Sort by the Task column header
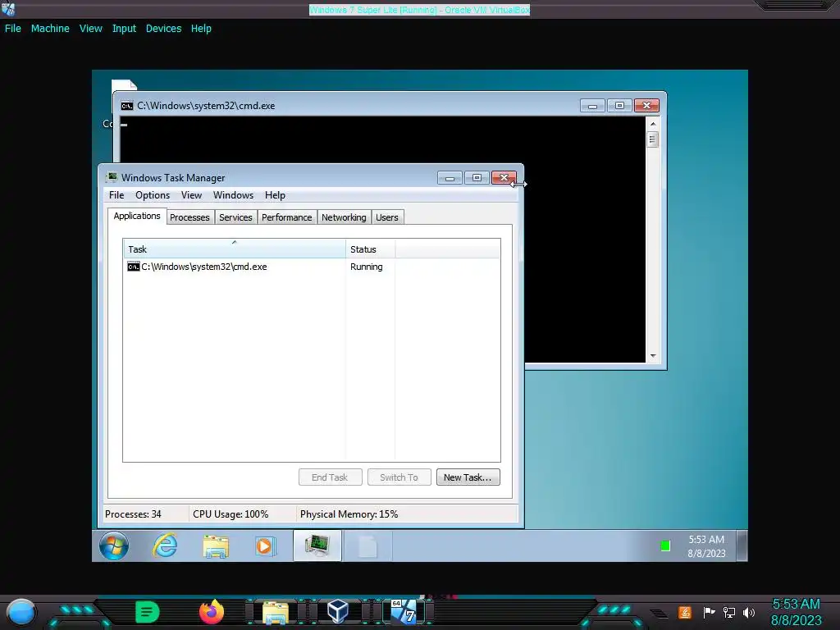Image resolution: width=840 pixels, height=630 pixels. click(x=235, y=249)
